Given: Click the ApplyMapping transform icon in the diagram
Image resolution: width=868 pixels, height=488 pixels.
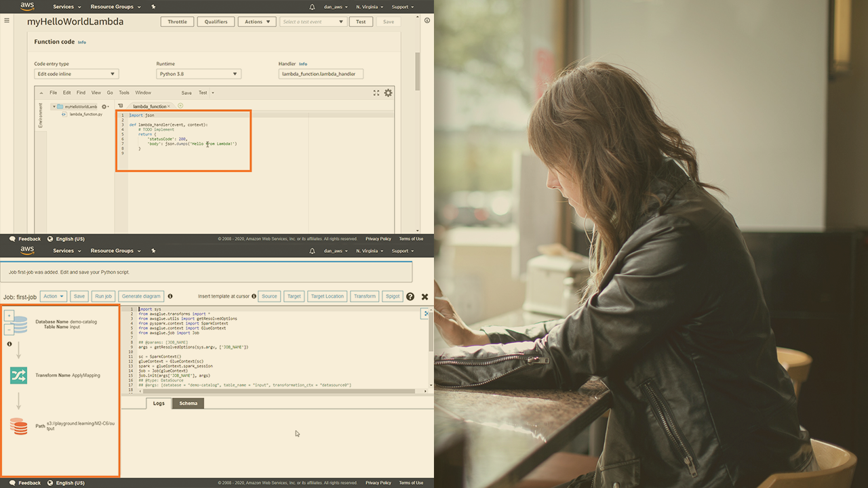Looking at the screenshot, I should (19, 375).
